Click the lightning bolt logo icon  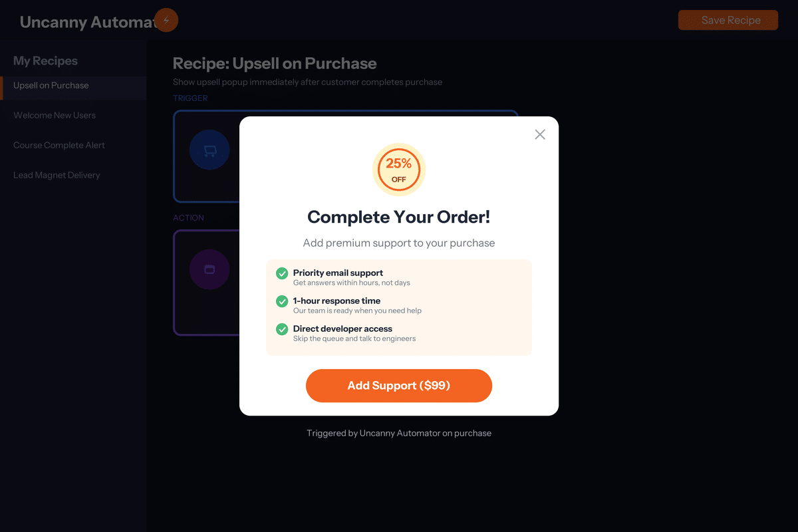[166, 20]
